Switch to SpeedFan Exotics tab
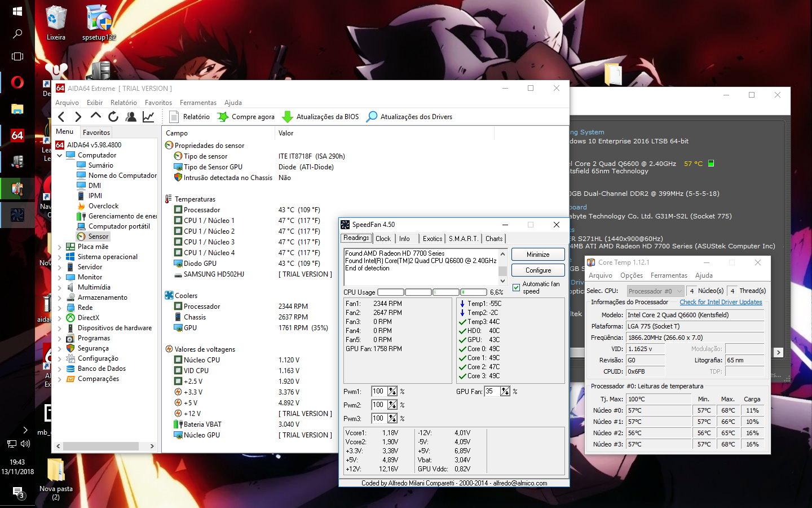 click(433, 239)
